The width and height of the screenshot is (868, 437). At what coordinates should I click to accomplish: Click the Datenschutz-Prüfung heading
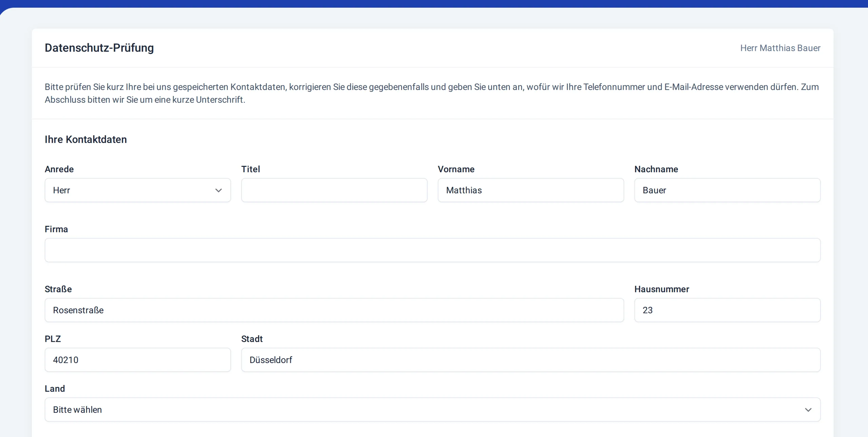(x=99, y=48)
